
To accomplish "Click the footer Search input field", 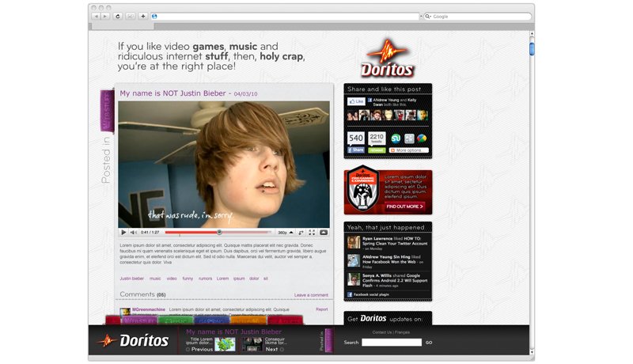I will coord(392,342).
